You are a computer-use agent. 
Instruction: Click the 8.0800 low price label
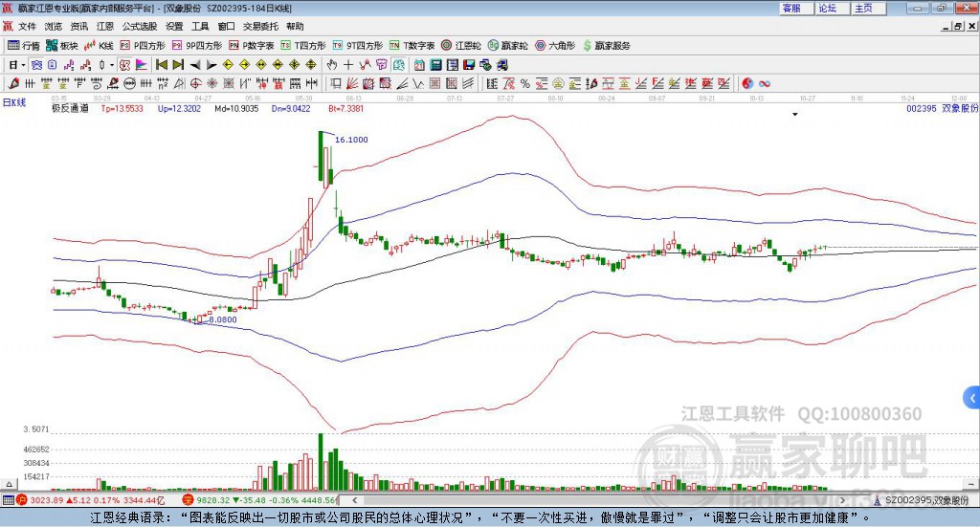click(x=222, y=319)
